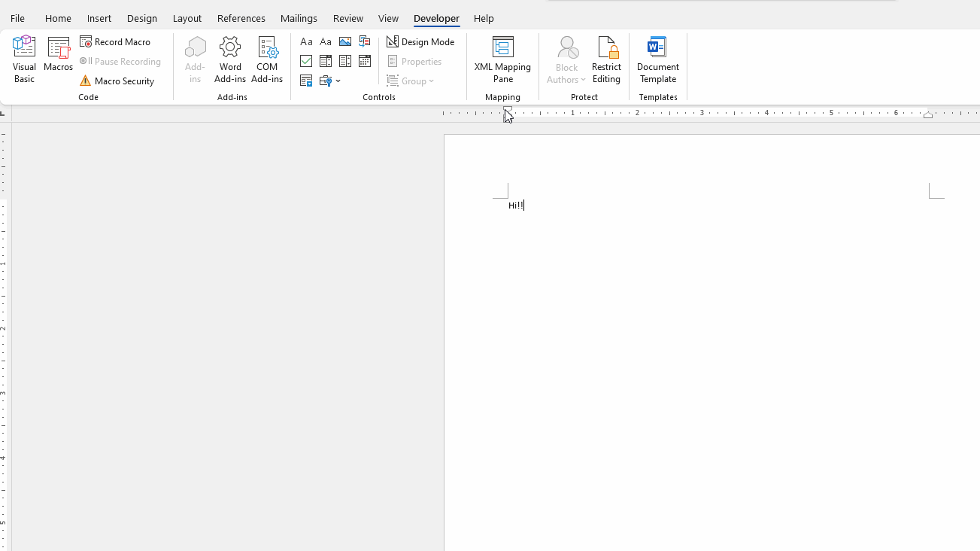Insert a Combo Box content control

pos(326,61)
